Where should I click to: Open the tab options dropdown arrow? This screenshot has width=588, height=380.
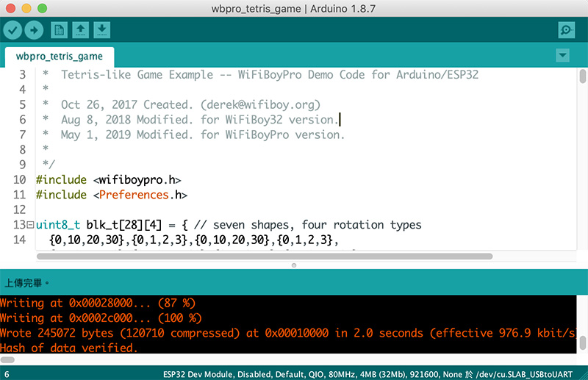[563, 56]
